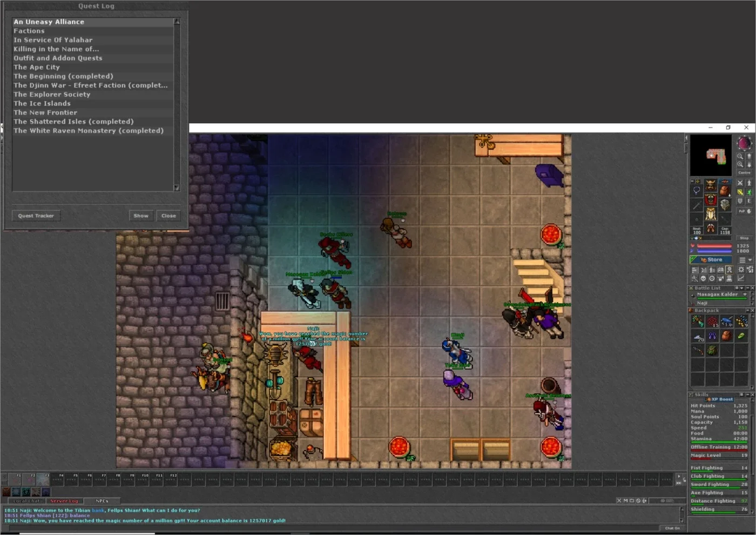Toggle the PvP mode button

click(745, 211)
